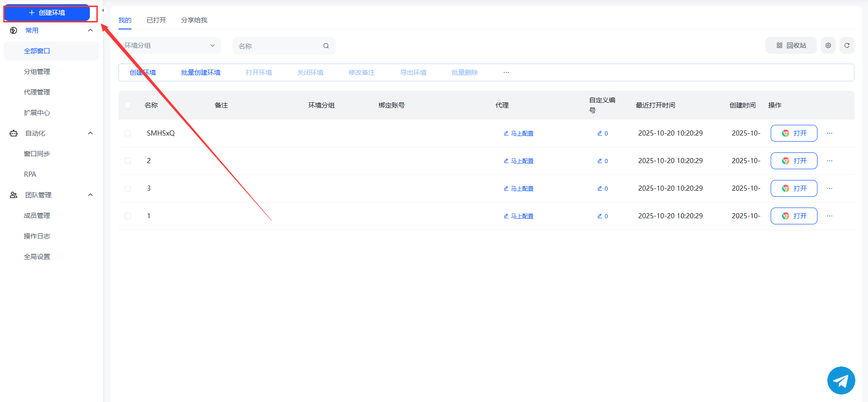Open the more actions ellipsis for row 3
868x402 pixels.
[829, 188]
